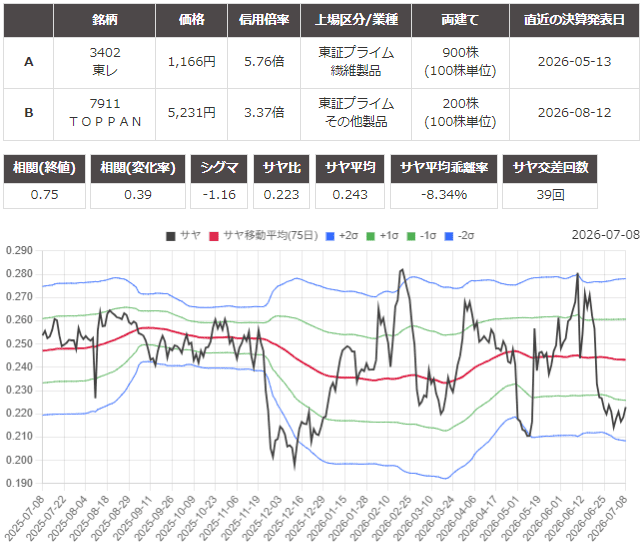640x544 pixels.
Task: Select the 7911 TOPPAN stock cell
Action: pyautogui.click(x=104, y=113)
